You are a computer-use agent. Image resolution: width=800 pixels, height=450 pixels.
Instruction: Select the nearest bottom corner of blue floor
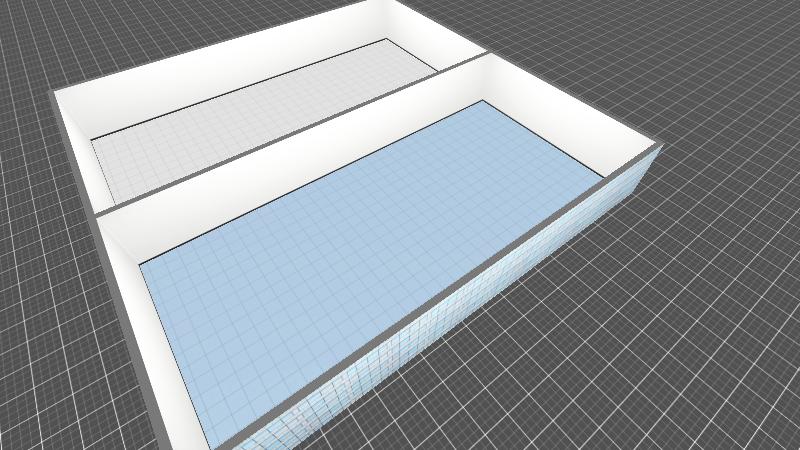click(212, 447)
